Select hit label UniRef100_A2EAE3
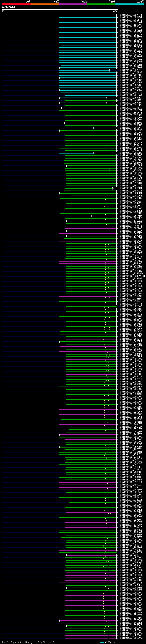The image size is (146, 644). [x=131, y=211]
